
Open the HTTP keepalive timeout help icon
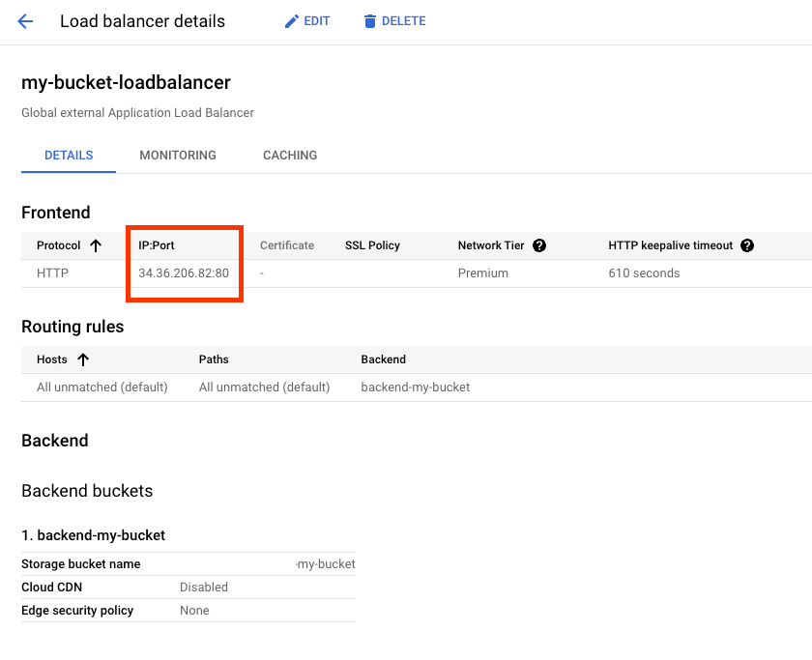[747, 245]
